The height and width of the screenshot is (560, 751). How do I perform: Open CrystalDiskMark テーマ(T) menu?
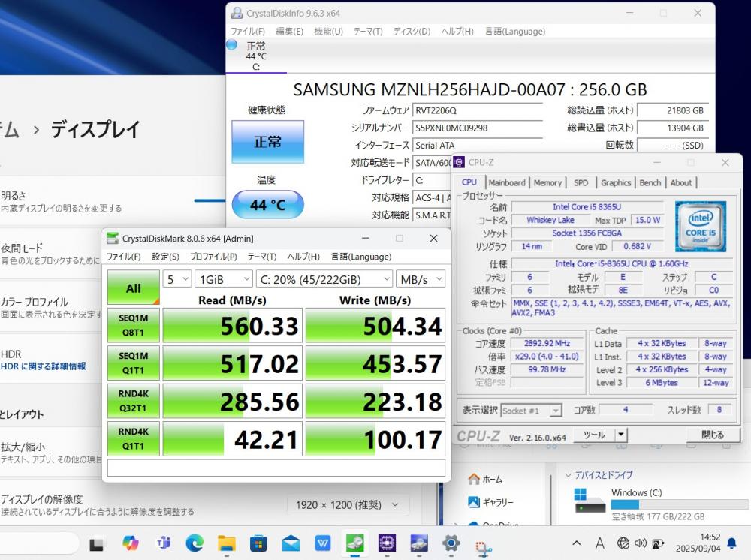point(262,257)
